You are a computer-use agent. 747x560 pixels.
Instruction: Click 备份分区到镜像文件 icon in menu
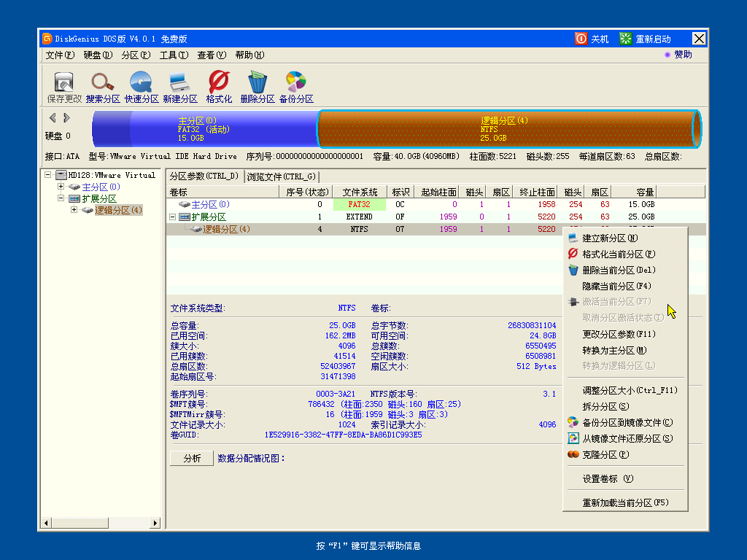573,422
